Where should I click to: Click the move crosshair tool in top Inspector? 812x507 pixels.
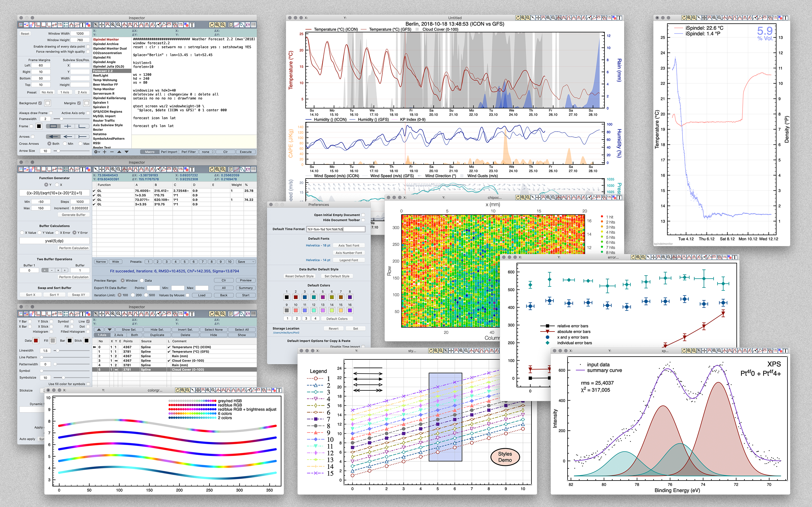point(101,25)
